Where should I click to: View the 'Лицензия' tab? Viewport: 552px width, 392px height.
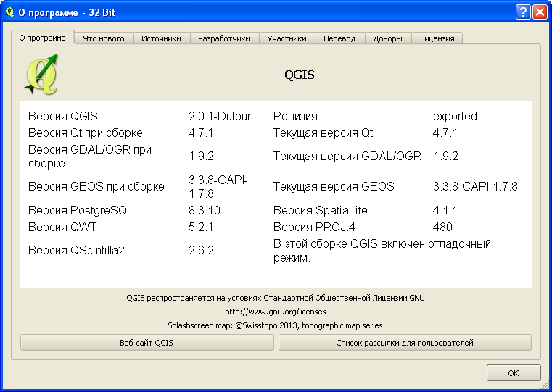437,38
